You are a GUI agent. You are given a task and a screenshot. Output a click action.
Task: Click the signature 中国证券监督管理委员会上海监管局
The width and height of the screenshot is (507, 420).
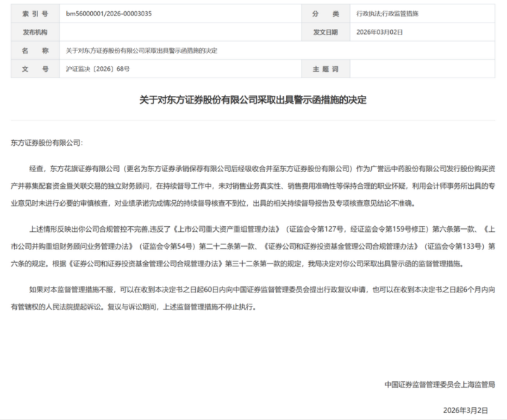pos(439,384)
